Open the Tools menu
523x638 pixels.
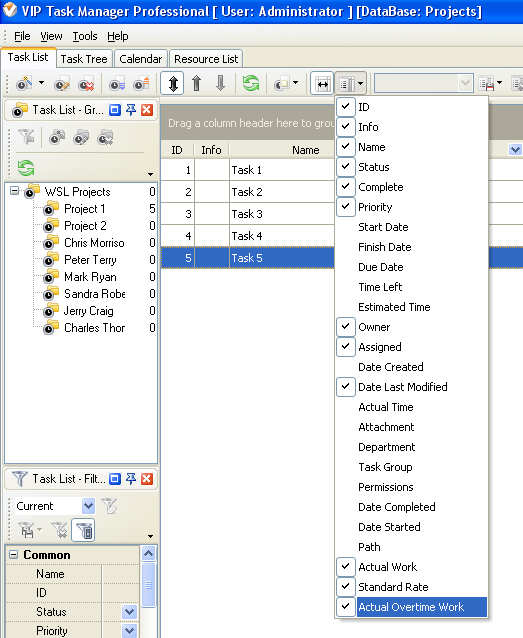click(x=85, y=37)
